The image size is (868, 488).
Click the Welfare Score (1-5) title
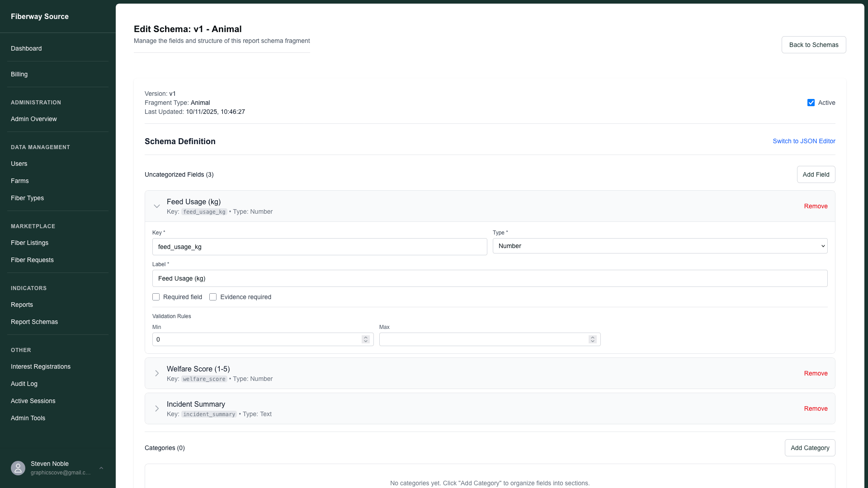198,369
